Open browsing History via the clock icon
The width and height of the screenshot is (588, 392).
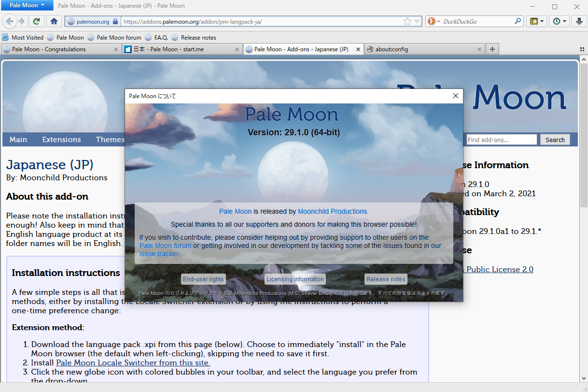(x=556, y=21)
